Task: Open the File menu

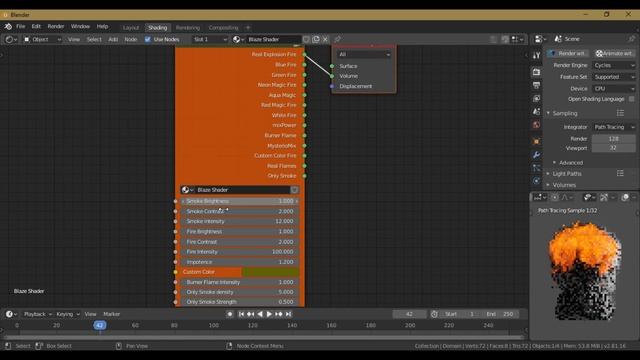Action: (20, 27)
